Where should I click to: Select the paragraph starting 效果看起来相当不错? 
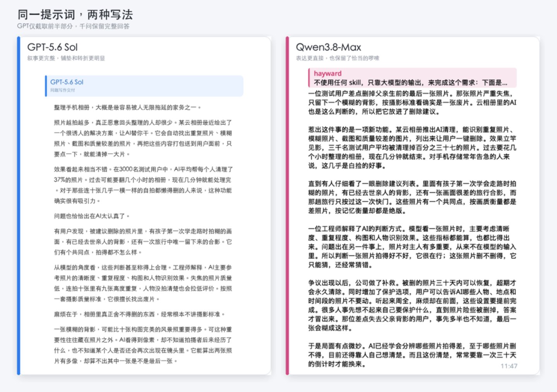[x=143, y=185]
